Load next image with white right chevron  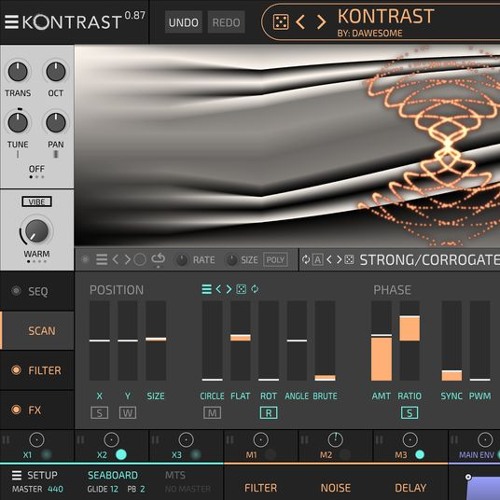[339, 259]
